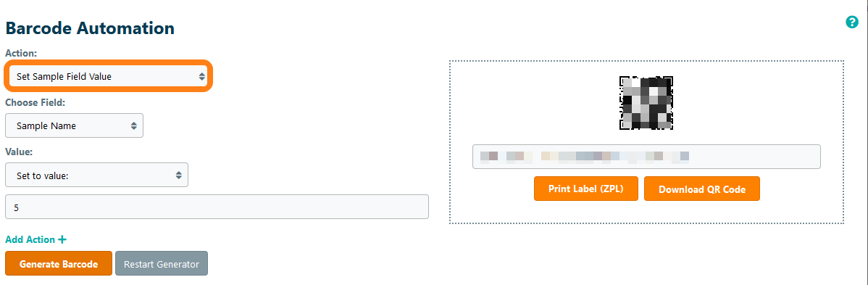
Task: Open the Set Sample Field Value dropdown
Action: 109,76
